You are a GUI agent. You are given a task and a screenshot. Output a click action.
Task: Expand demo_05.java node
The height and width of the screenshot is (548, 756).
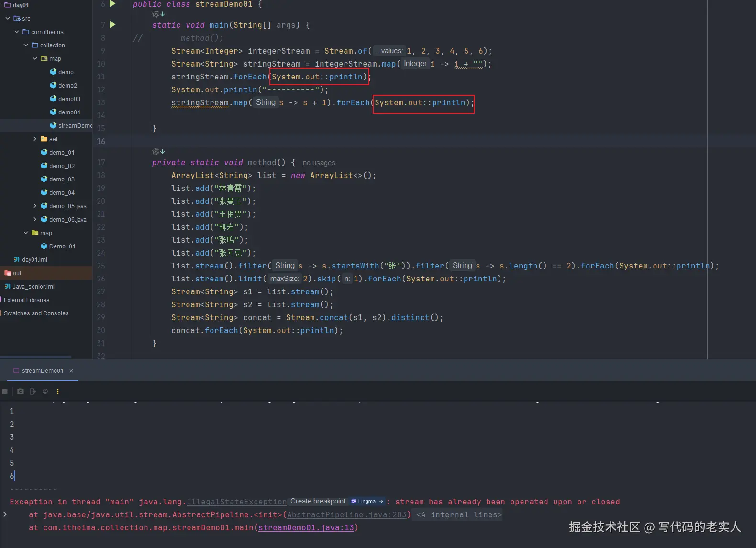coord(35,206)
